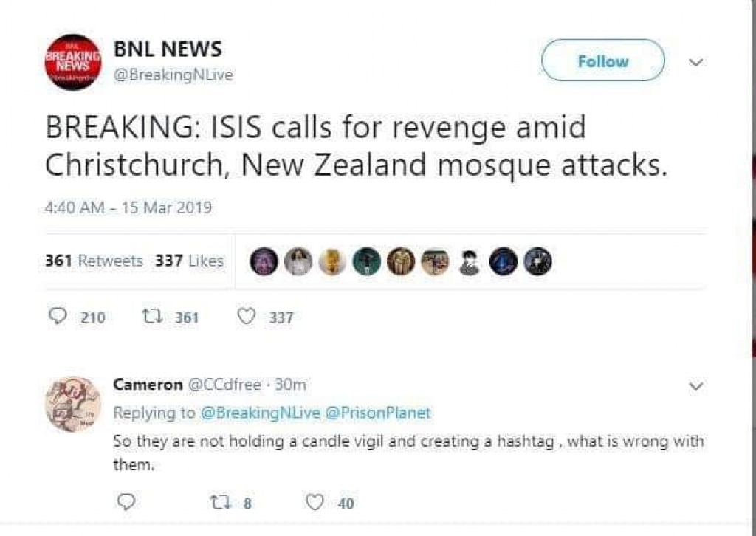The image size is (756, 536).
Task: Click Cameron's display name
Action: (148, 385)
